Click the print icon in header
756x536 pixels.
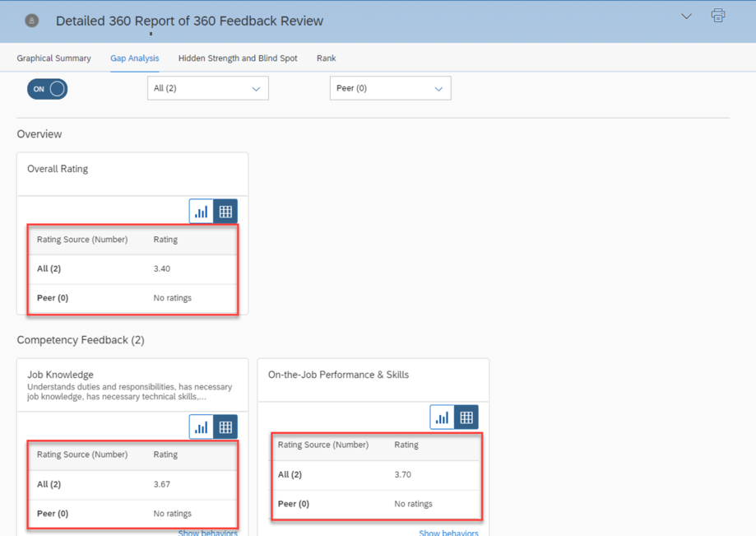(x=718, y=16)
